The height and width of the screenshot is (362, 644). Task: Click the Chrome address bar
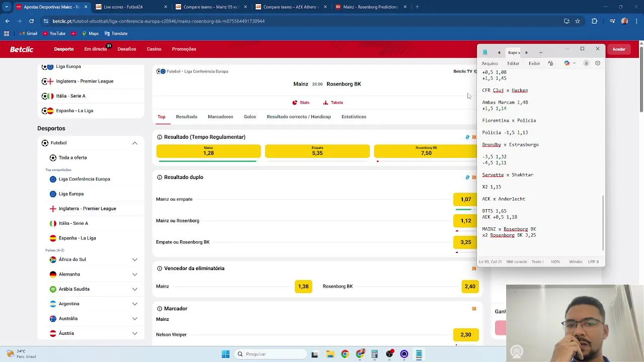[x=302, y=21]
